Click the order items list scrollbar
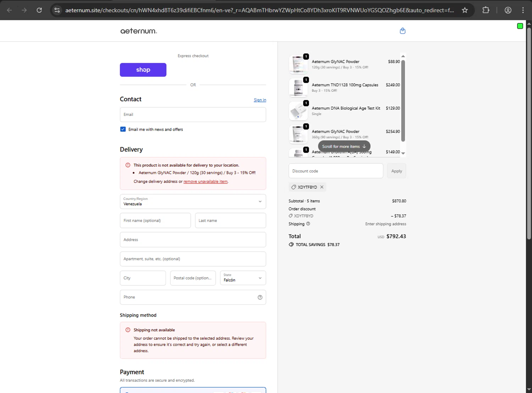Screen dimensions: 532x393 click(403, 101)
